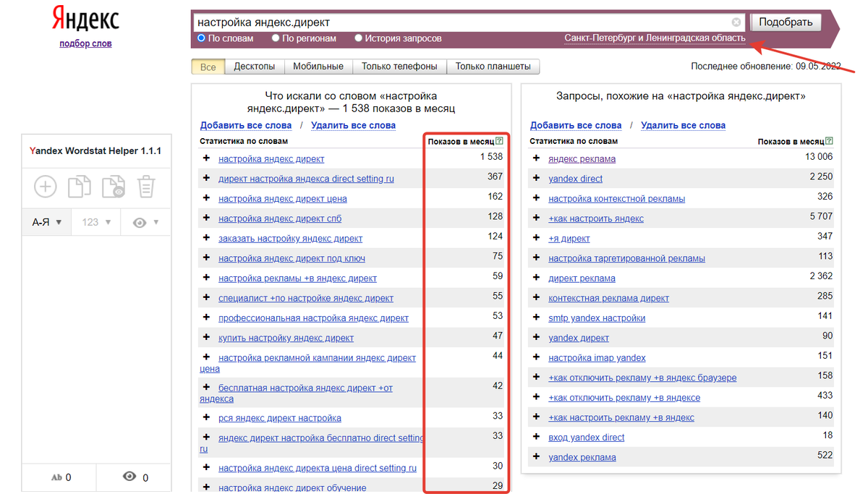This screenshot has width=868, height=494.
Task: Click the trash icon to clear Helper list
Action: [146, 187]
